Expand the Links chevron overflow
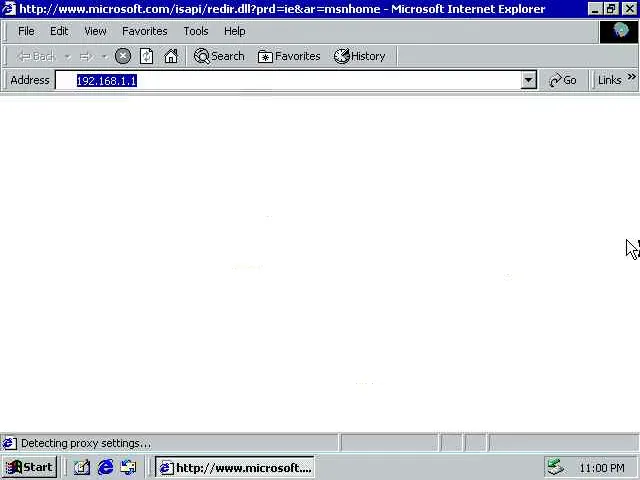Screen dimensions: 640x480 point(631,77)
